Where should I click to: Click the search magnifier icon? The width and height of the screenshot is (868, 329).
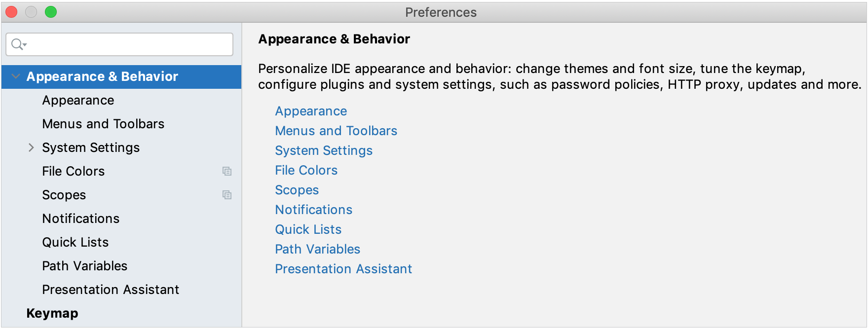pos(16,44)
